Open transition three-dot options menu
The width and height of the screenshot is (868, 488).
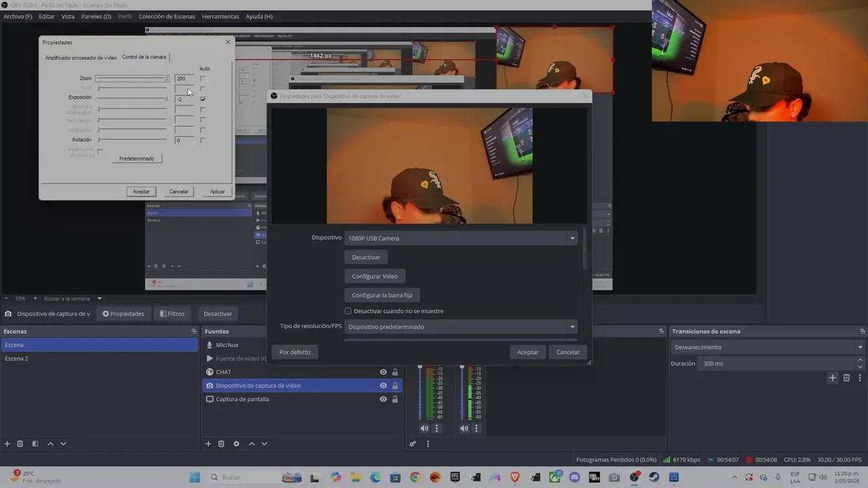860,378
